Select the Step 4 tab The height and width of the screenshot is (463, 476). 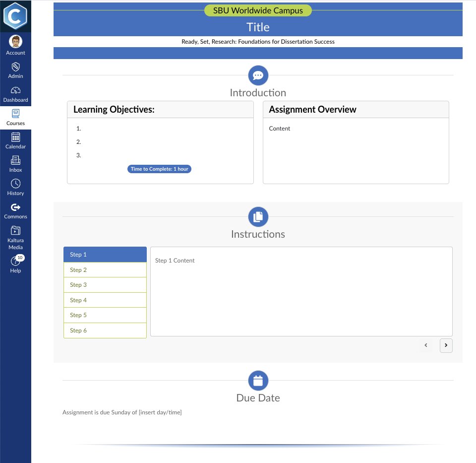[105, 300]
